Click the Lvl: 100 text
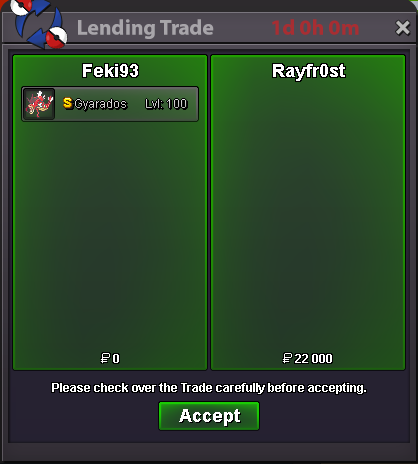418x464 pixels. pos(166,104)
